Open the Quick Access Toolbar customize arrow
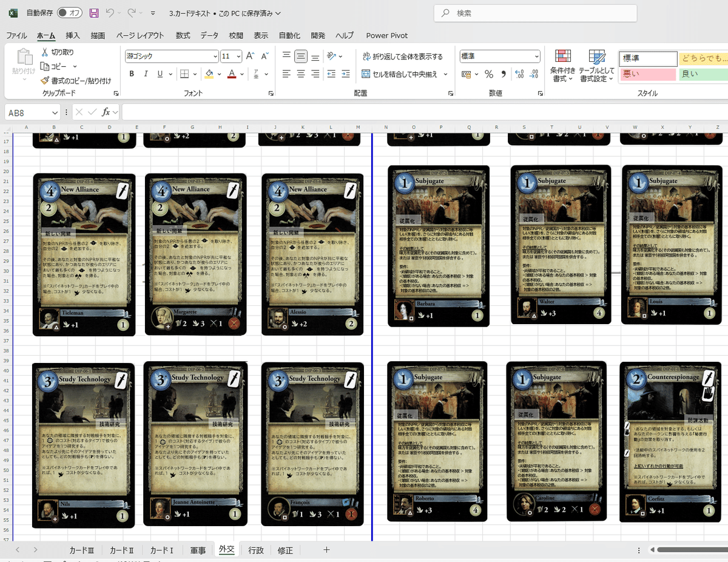This screenshot has width=728, height=562. coord(152,13)
